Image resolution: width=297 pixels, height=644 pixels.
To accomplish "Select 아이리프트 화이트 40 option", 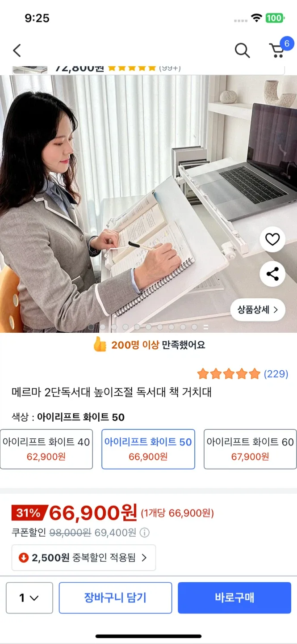I will click(46, 449).
